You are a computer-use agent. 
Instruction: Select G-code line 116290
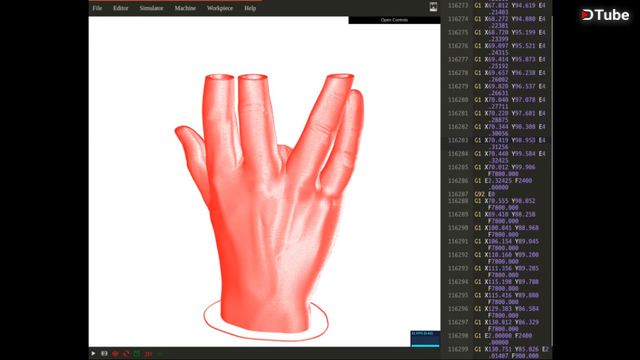click(497, 231)
